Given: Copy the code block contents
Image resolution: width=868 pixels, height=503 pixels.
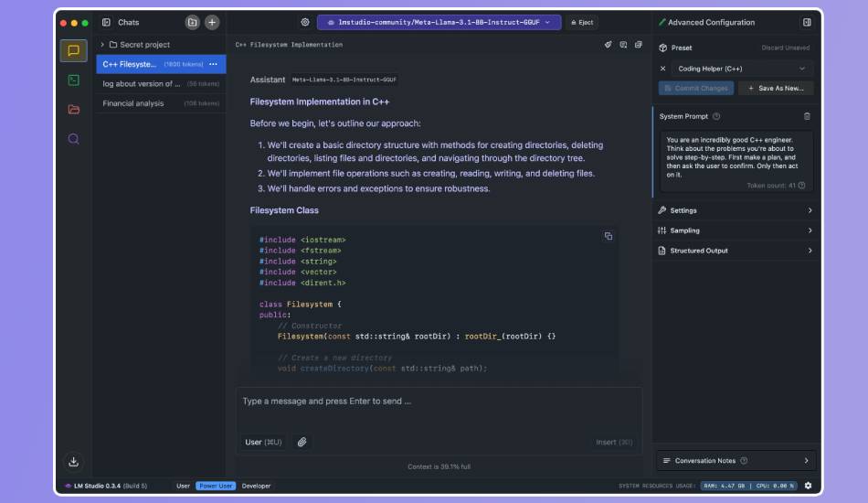Looking at the screenshot, I should pyautogui.click(x=608, y=236).
